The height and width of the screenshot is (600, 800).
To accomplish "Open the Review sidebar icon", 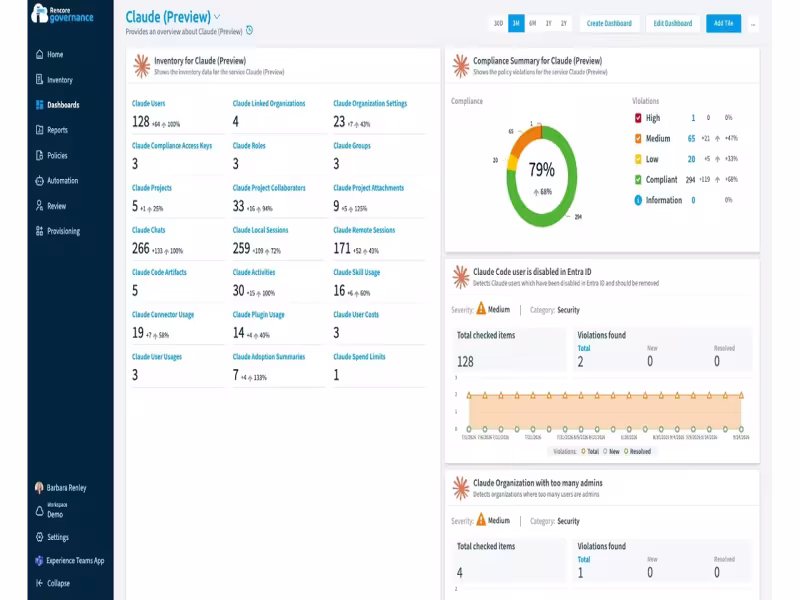I will (39, 206).
